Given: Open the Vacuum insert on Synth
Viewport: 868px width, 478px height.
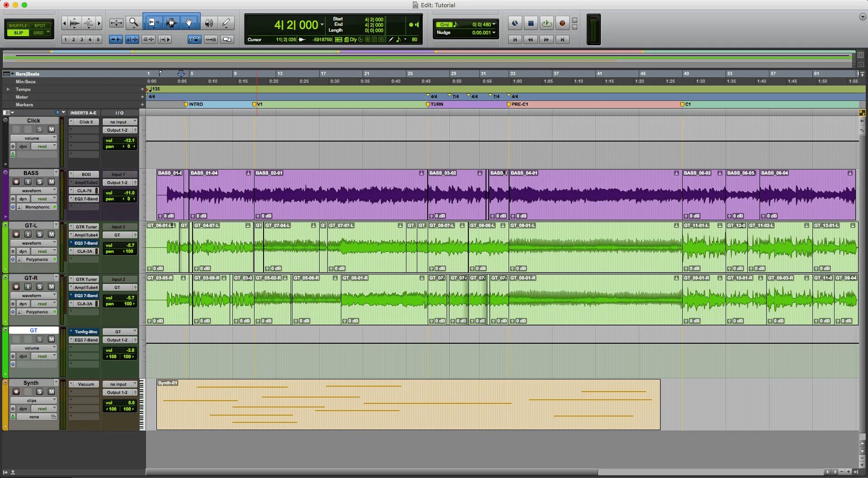Looking at the screenshot, I should (x=84, y=384).
